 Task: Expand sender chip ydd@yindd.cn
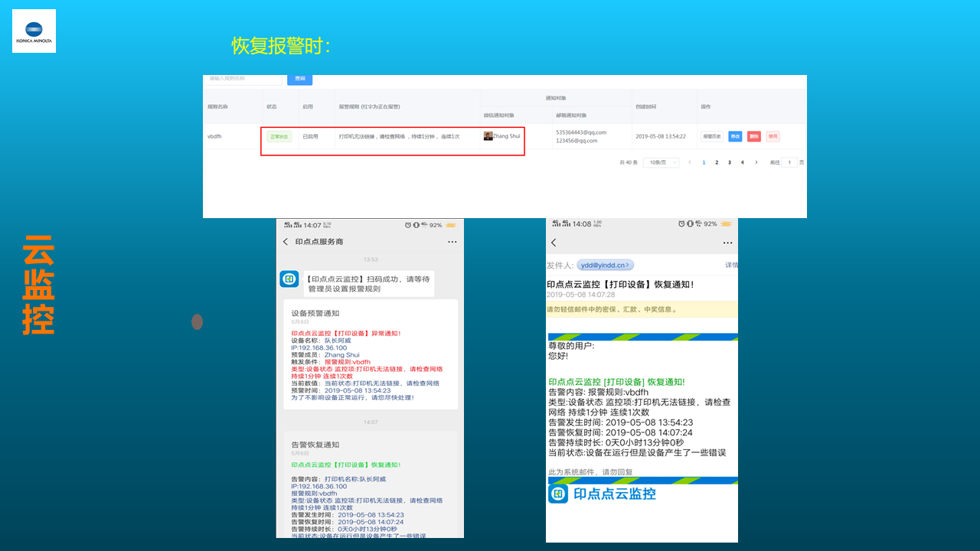pyautogui.click(x=605, y=265)
